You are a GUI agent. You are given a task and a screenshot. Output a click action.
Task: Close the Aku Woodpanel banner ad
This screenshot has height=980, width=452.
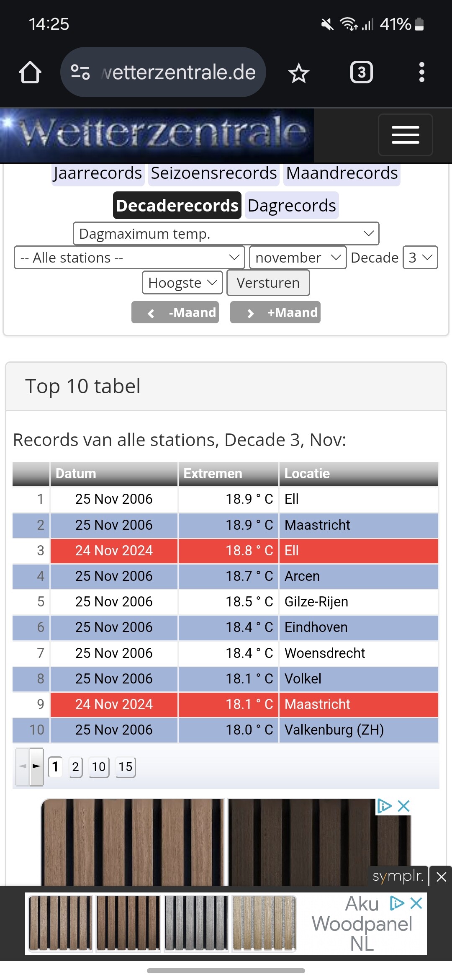pyautogui.click(x=416, y=903)
